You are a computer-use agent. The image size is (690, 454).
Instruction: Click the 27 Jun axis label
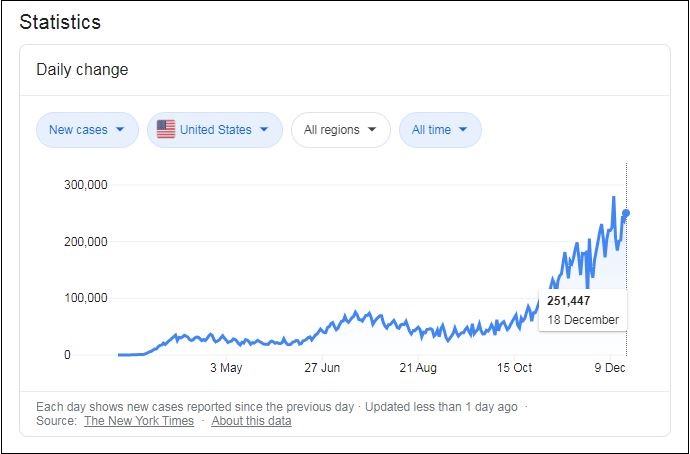[x=323, y=368]
